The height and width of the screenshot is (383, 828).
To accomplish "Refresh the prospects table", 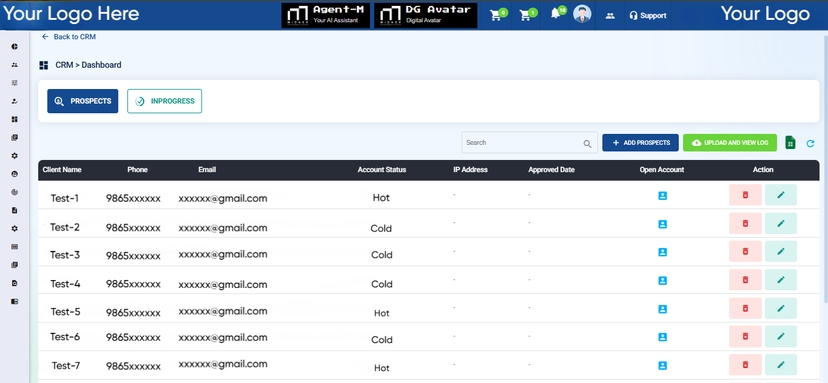I will (x=811, y=143).
